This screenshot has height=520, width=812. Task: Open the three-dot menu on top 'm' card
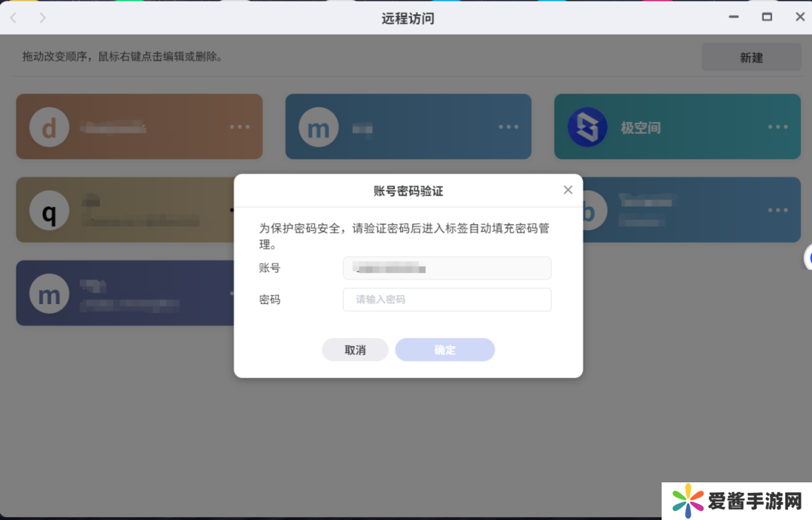click(509, 127)
